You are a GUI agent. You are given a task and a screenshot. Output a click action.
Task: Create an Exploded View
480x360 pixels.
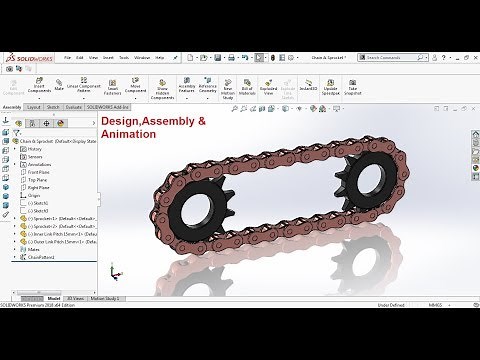click(268, 87)
